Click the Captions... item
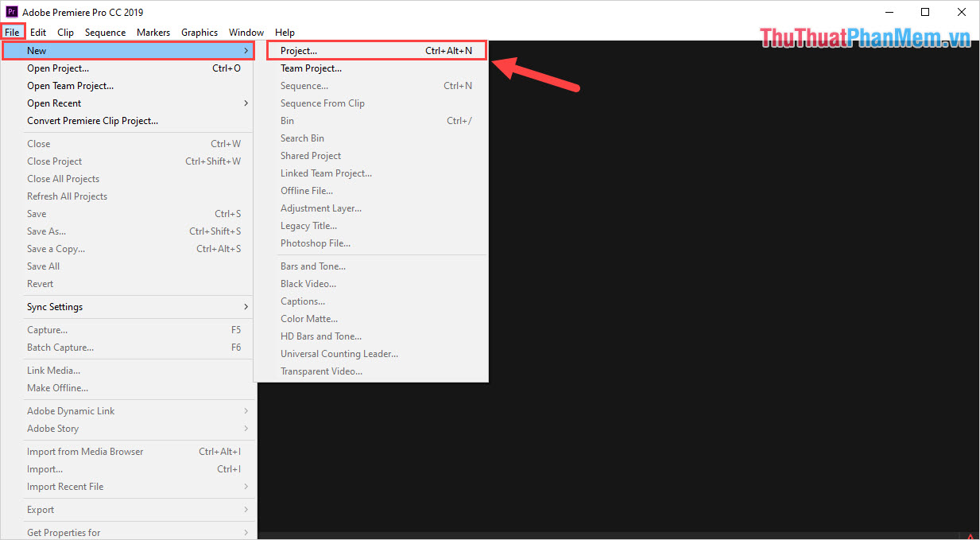This screenshot has width=980, height=540. point(370,301)
